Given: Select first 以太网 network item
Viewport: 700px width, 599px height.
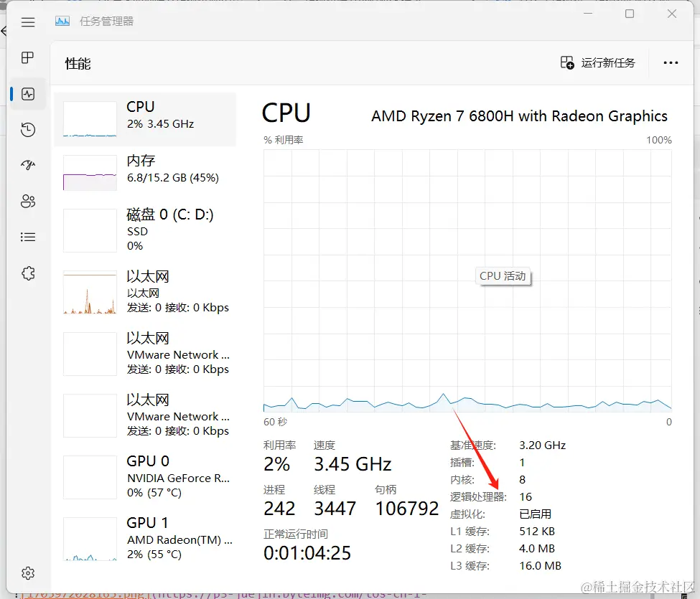Looking at the screenshot, I should [x=145, y=291].
